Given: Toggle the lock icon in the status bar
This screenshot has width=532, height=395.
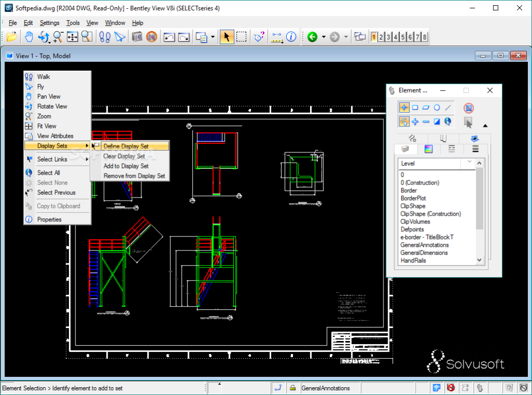Looking at the screenshot, I should [x=292, y=388].
